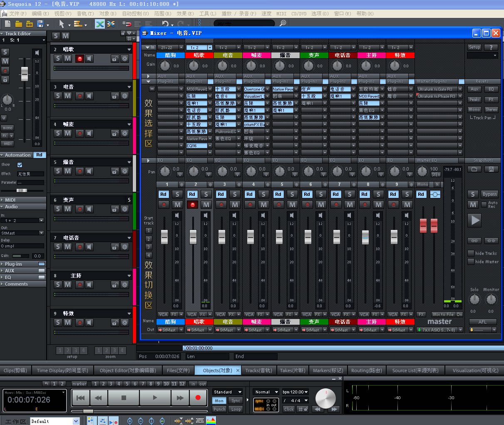Screen dimensions: 504x425
Task: Click the magnifier search icon in toolbar
Action: point(283,23)
